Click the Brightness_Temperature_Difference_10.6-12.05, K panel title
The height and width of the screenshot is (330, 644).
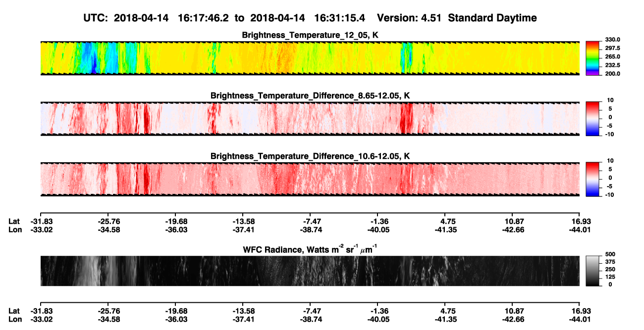click(x=310, y=156)
